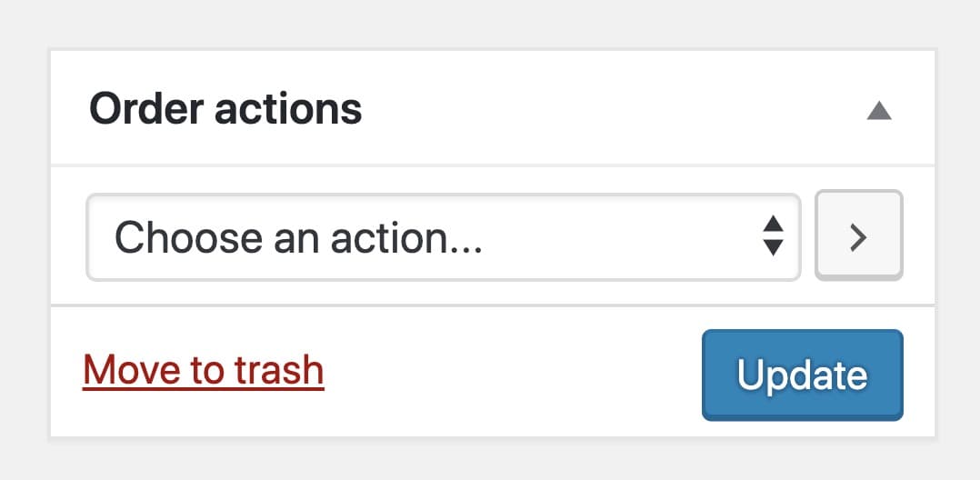980x480 pixels.
Task: Select the Choose an action... text
Action: pyautogui.click(x=298, y=237)
